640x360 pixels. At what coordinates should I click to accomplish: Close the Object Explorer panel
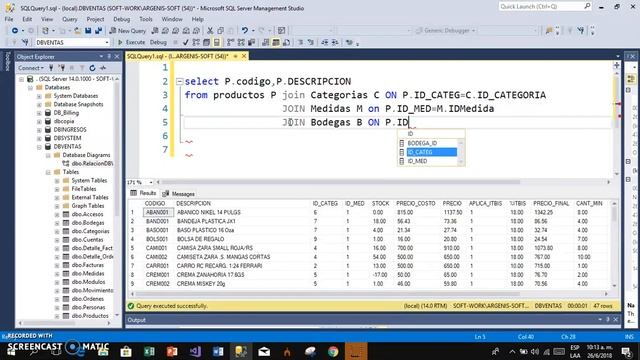pyautogui.click(x=117, y=56)
